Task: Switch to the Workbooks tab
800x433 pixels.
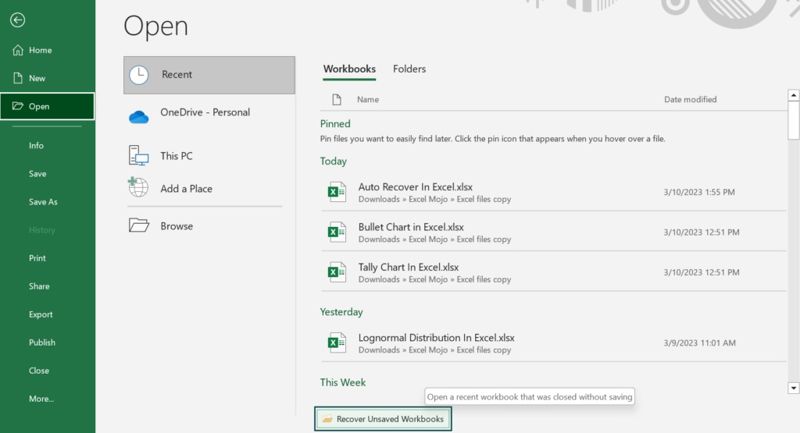Action: (349, 69)
